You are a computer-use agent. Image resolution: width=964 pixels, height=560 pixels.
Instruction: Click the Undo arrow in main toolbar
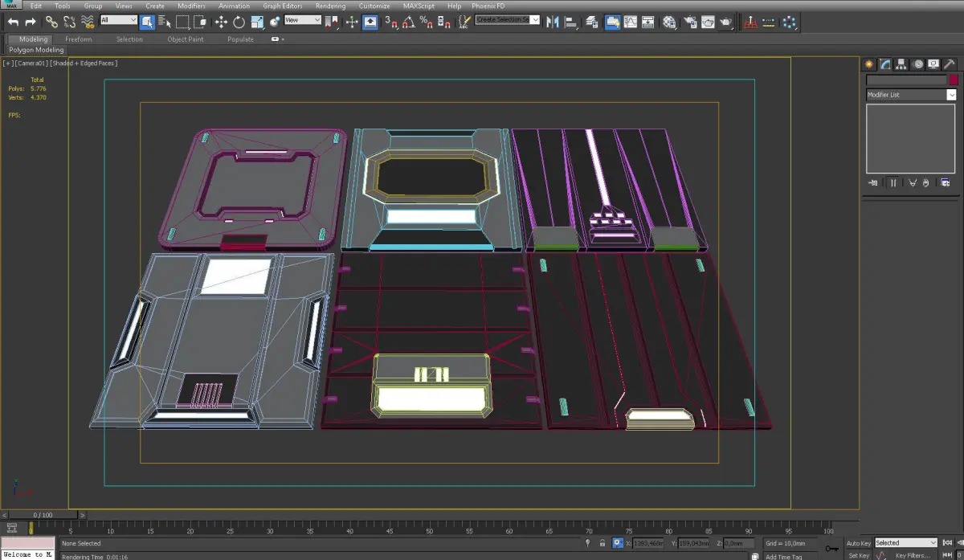13,22
